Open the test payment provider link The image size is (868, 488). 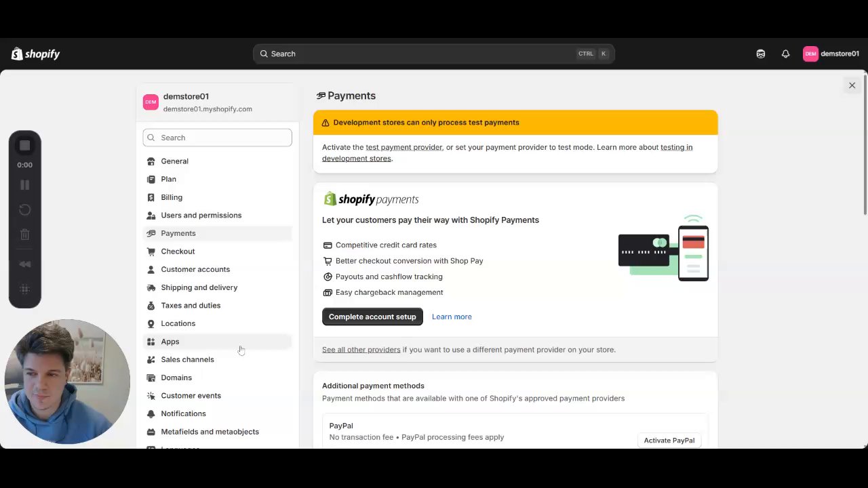point(404,147)
